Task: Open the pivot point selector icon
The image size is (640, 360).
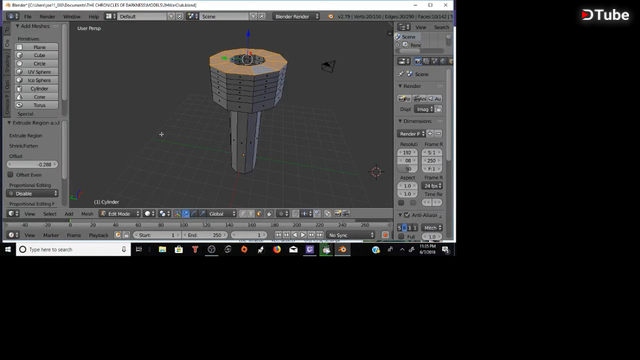Action: tap(164, 214)
